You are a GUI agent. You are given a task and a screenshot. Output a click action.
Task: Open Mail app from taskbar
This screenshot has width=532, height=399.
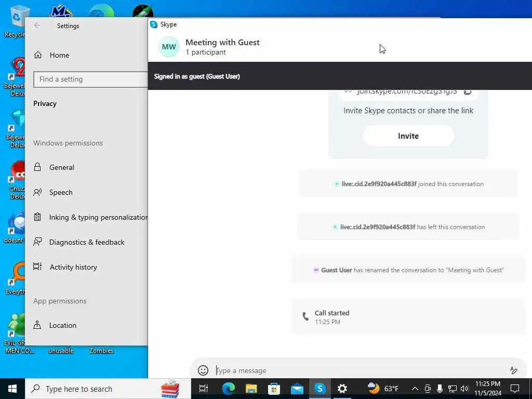coord(297,389)
